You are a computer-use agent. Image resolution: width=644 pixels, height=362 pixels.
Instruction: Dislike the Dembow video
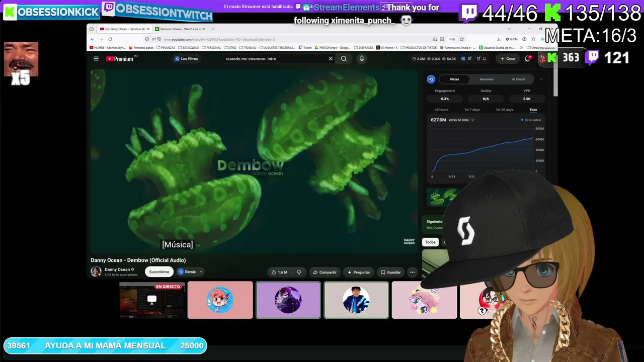pos(299,272)
